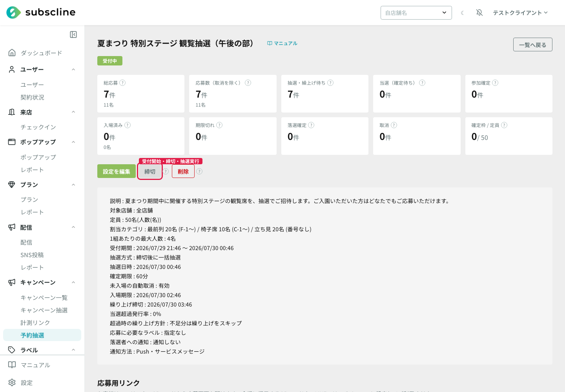Click the 配信 megaphone icon
This screenshot has width=565, height=392.
[12, 227]
